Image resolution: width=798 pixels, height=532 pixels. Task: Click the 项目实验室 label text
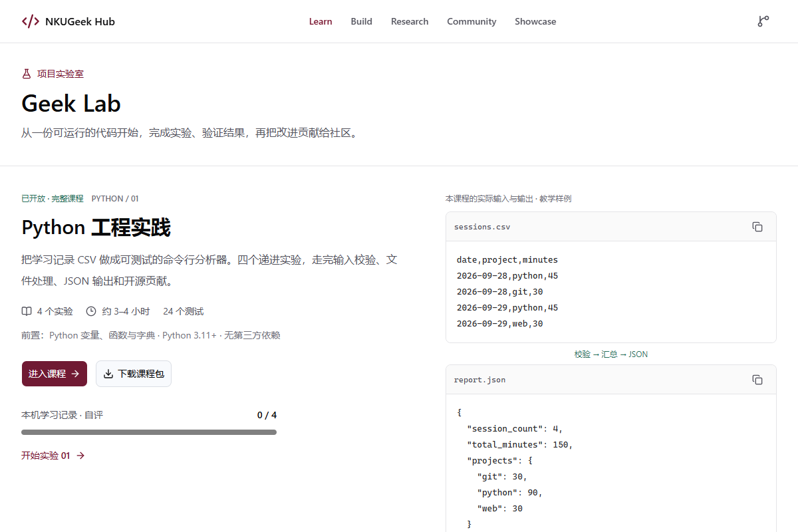[x=61, y=74]
